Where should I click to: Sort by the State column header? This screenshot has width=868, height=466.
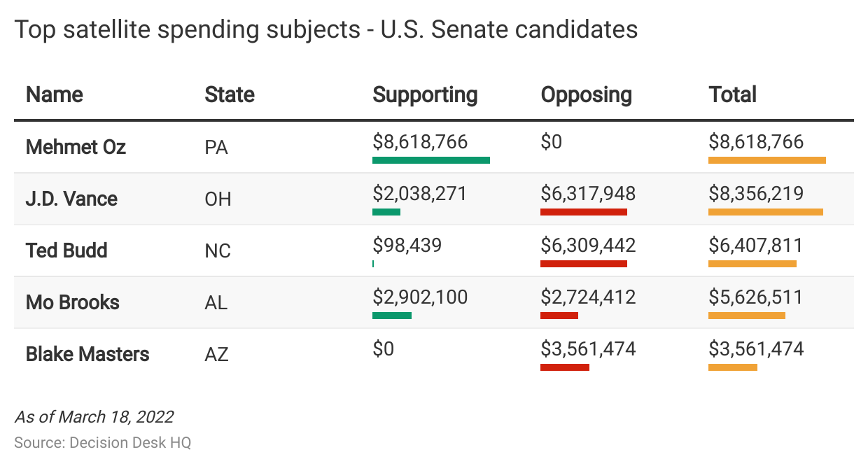(x=229, y=94)
